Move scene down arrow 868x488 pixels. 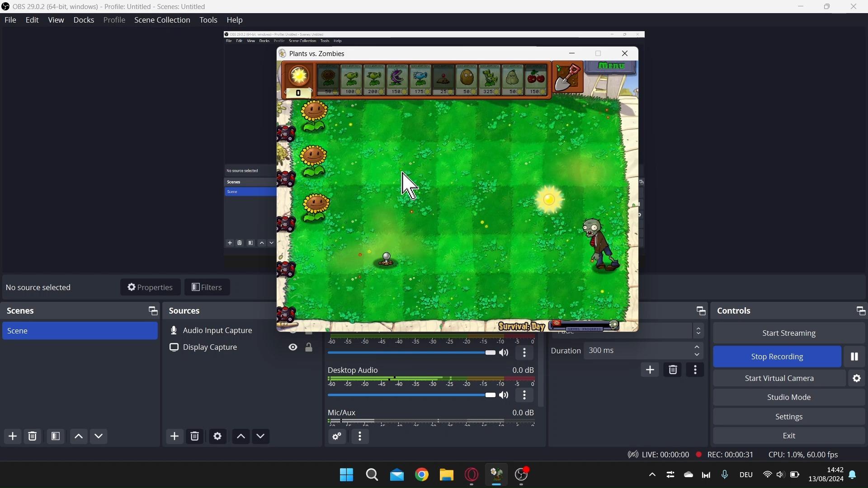coord(99,436)
